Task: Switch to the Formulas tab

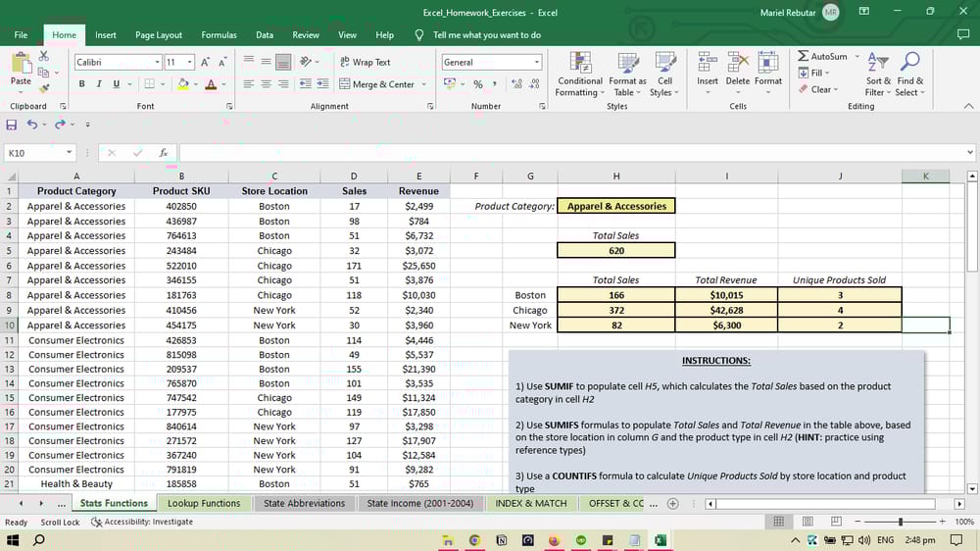Action: (219, 35)
